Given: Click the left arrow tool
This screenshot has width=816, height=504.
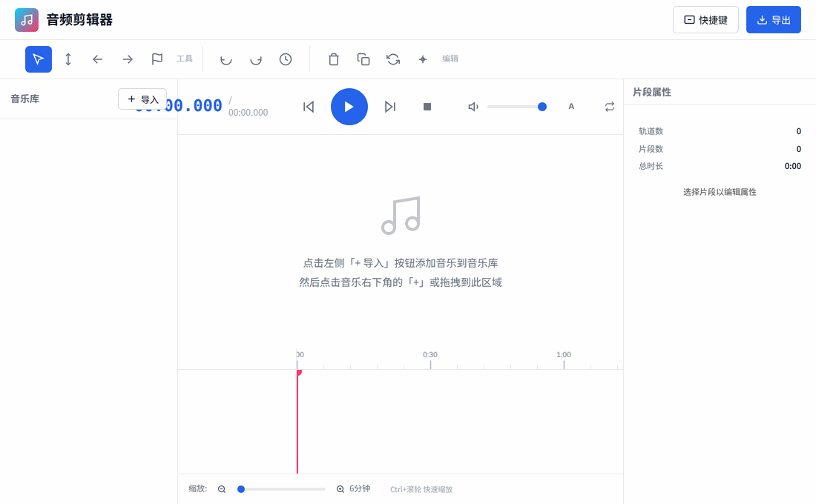Looking at the screenshot, I should (x=98, y=59).
